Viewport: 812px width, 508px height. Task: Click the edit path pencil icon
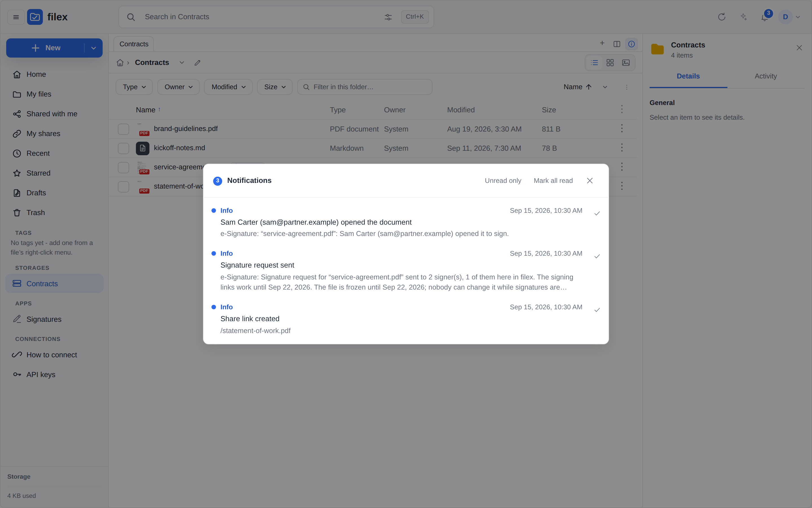coord(197,63)
